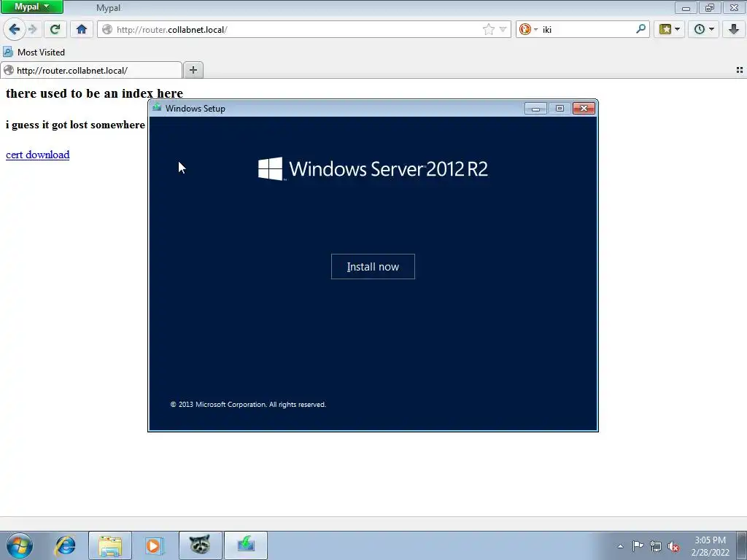Click the text "i guess it got lost somewhere"
This screenshot has width=747, height=560.
pos(75,125)
